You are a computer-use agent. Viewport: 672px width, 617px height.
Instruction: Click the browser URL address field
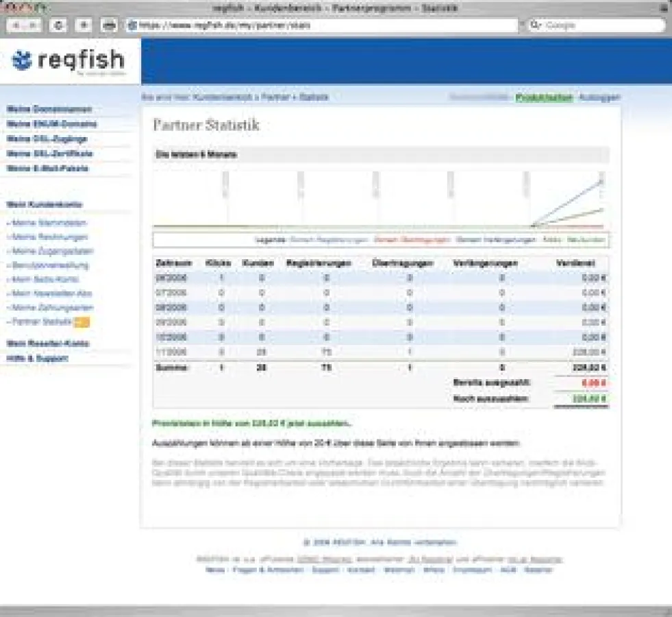[x=322, y=25]
